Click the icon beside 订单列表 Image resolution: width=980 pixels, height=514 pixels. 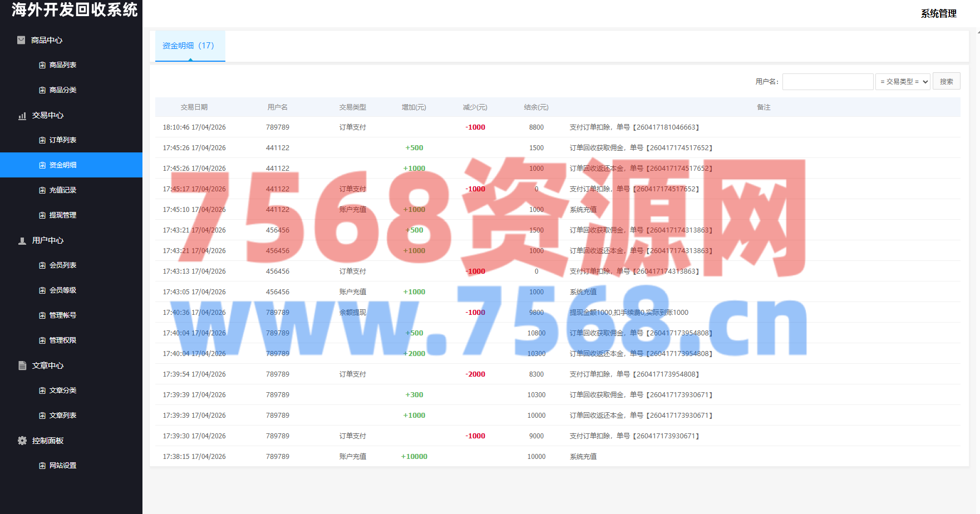(x=42, y=140)
